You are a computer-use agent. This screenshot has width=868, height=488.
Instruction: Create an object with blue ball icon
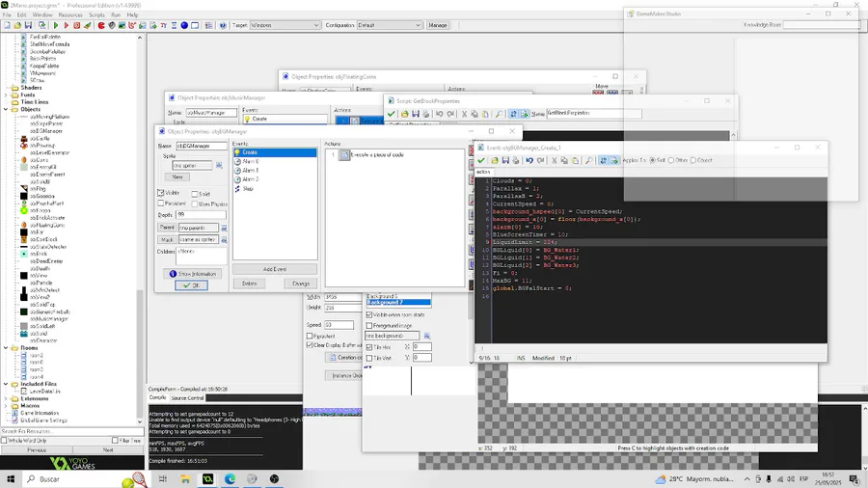pos(184,25)
